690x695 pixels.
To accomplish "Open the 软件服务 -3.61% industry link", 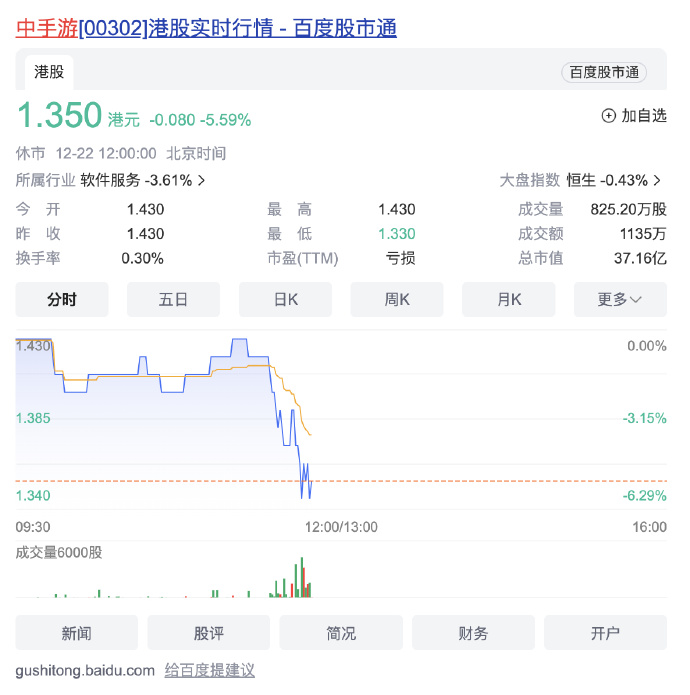I will pyautogui.click(x=136, y=180).
